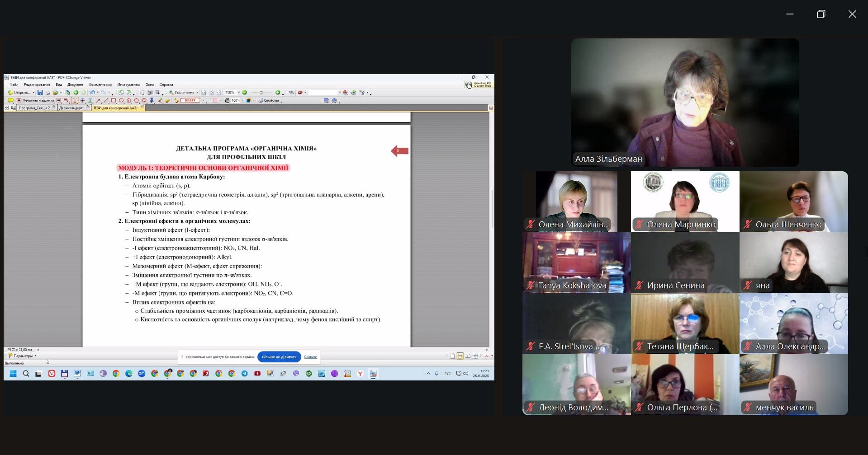This screenshot has height=455, width=868.
Task: Select the Rectangle drawing tool
Action: [114, 101]
